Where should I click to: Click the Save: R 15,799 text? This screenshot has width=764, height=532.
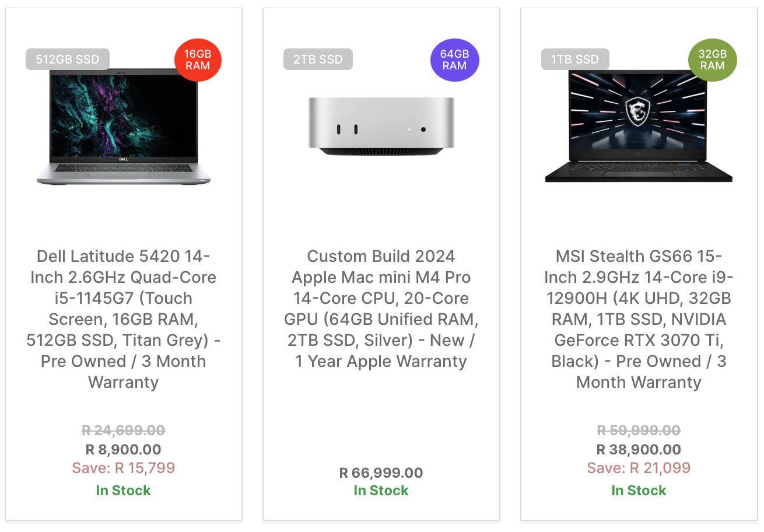(124, 468)
